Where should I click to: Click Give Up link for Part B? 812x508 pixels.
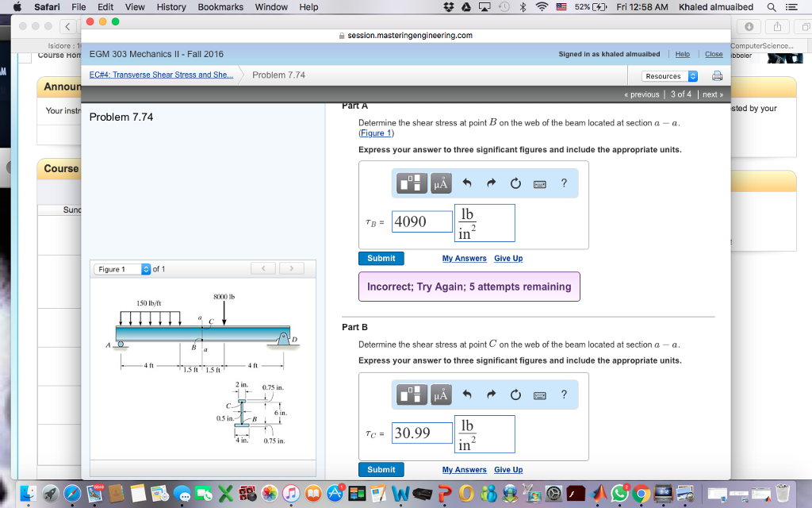pos(508,470)
